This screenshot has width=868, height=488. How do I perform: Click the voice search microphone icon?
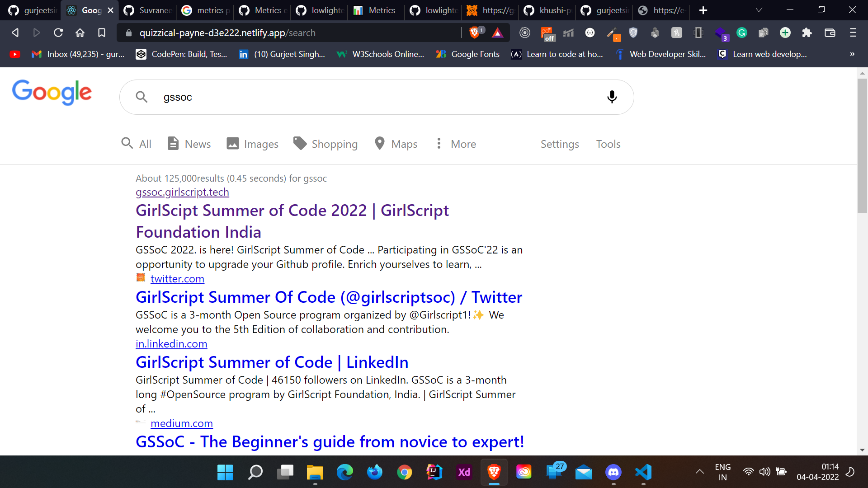click(x=612, y=97)
